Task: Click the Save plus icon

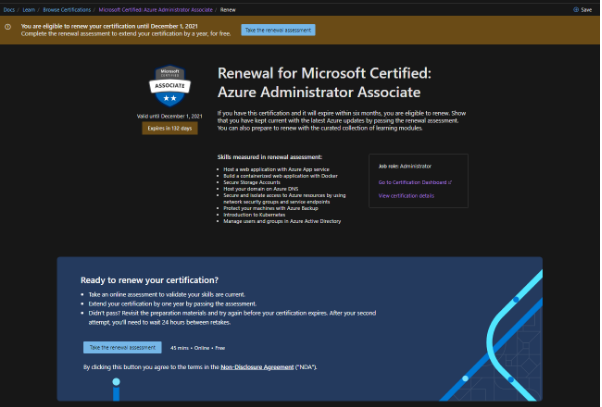Action: [x=576, y=10]
